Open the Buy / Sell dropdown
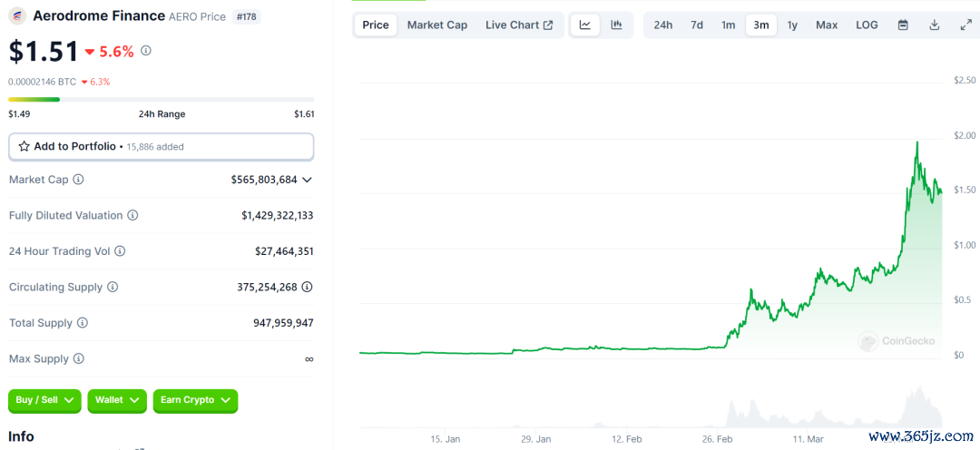The width and height of the screenshot is (980, 450). click(45, 400)
